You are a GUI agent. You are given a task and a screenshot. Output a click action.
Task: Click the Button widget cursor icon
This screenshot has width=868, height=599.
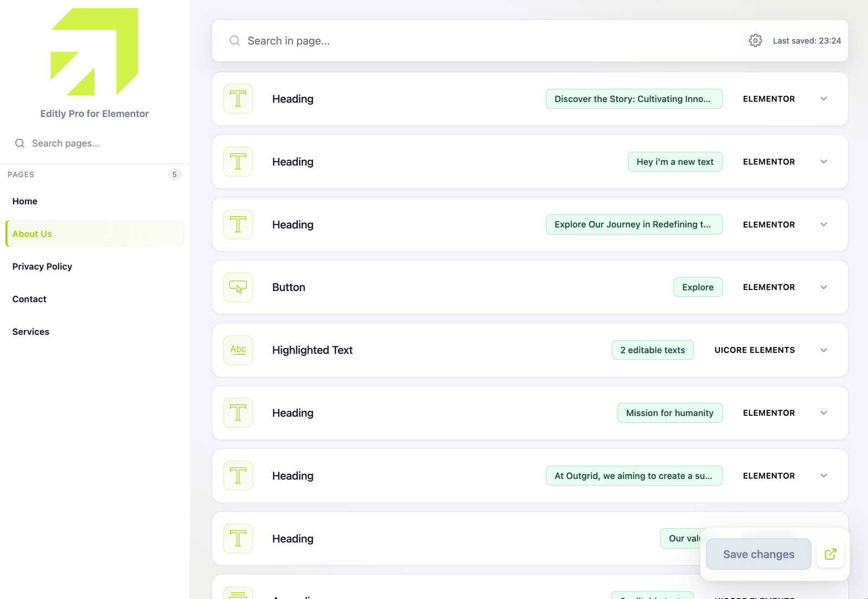pyautogui.click(x=238, y=287)
